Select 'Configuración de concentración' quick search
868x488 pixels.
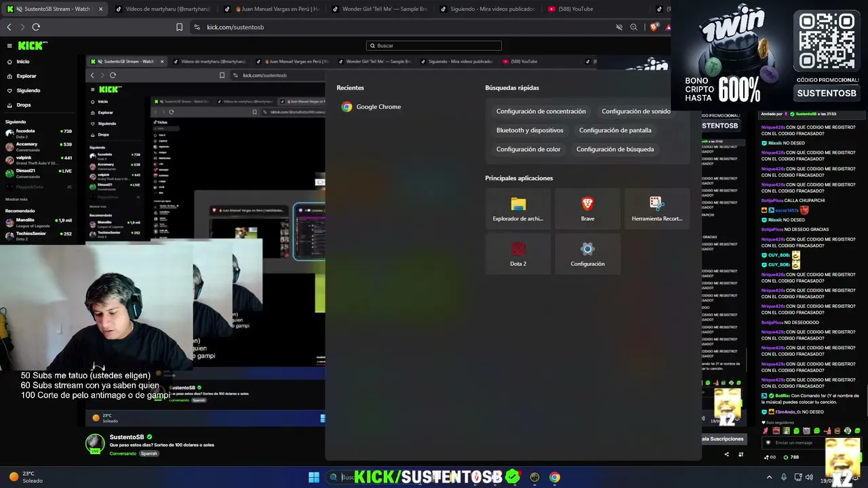[x=541, y=111]
